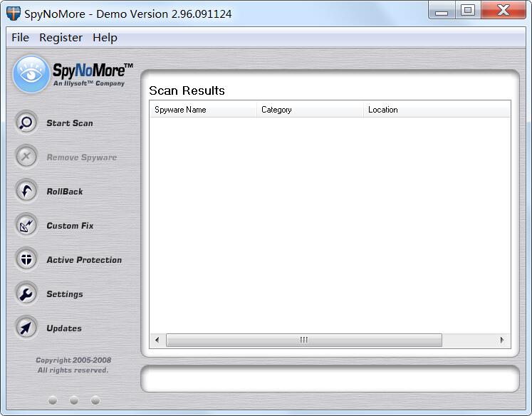Click the RollBack arrow icon
The width and height of the screenshot is (532, 416).
(26, 191)
